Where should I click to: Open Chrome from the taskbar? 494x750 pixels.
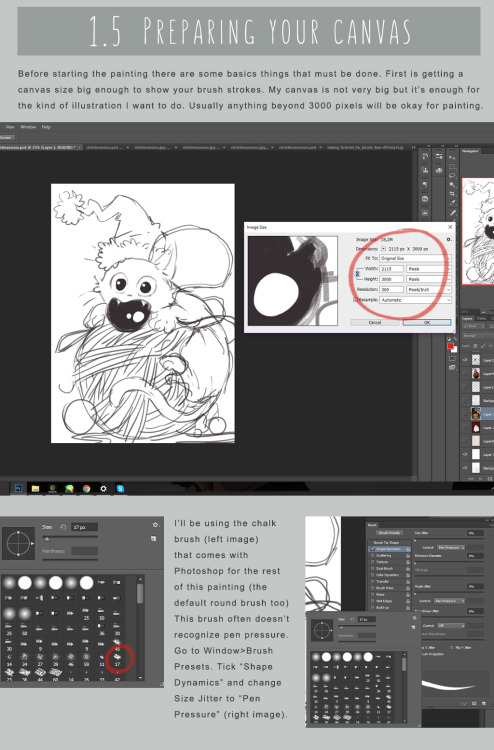pos(86,488)
